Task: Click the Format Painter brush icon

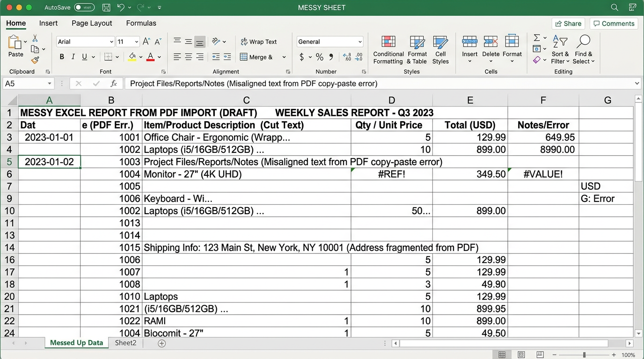Action: pos(35,60)
